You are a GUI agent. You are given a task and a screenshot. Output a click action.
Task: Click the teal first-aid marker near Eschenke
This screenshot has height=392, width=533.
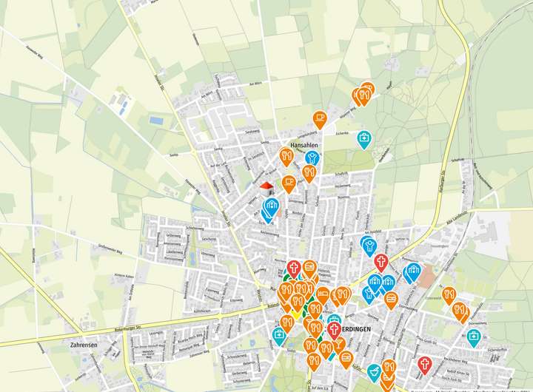click(364, 138)
